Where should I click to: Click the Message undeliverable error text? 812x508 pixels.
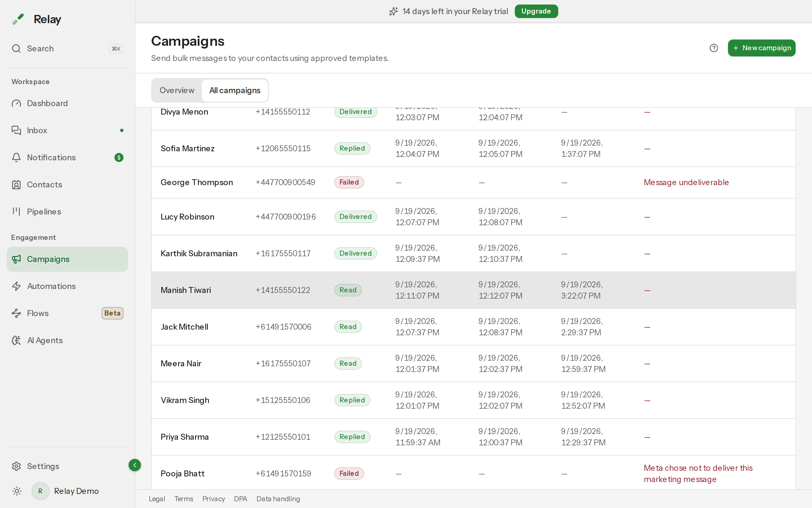pyautogui.click(x=686, y=182)
